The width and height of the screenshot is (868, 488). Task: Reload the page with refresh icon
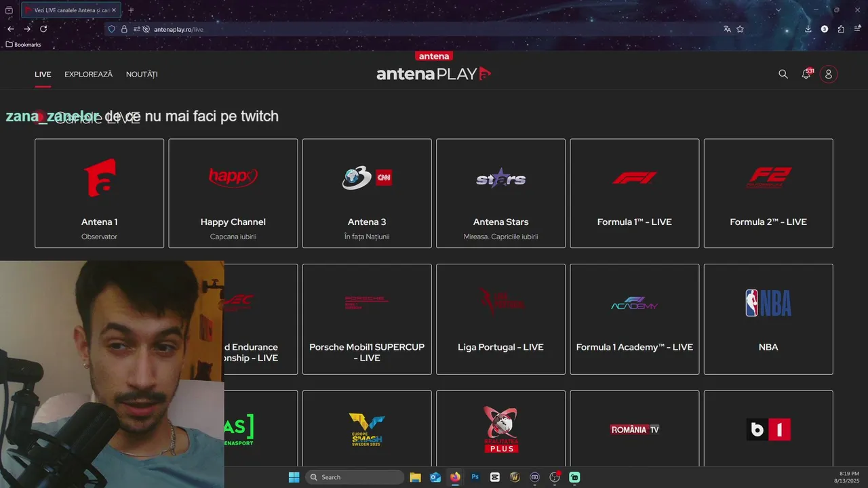pos(43,29)
